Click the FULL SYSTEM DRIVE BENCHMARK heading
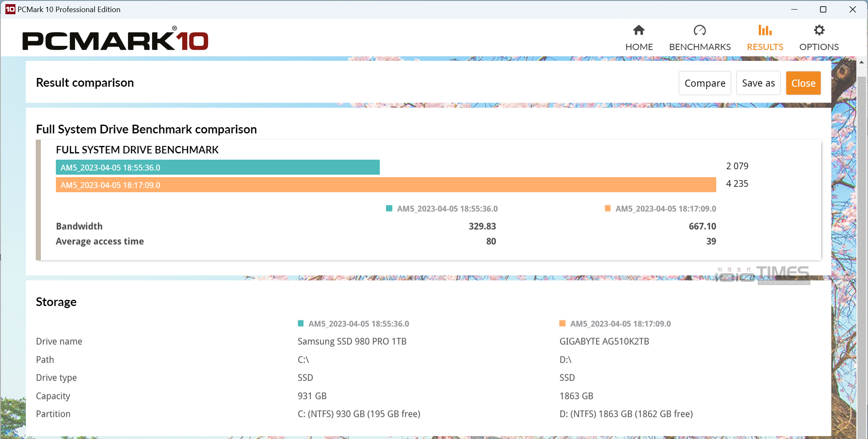The image size is (868, 439). coord(137,150)
